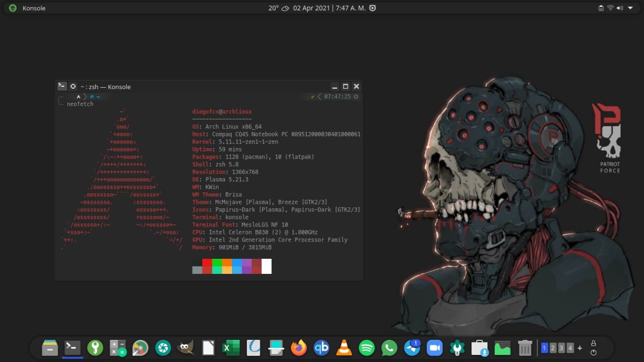The width and height of the screenshot is (644, 362).
Task: Switch to virtual desktop 3
Action: 561,348
